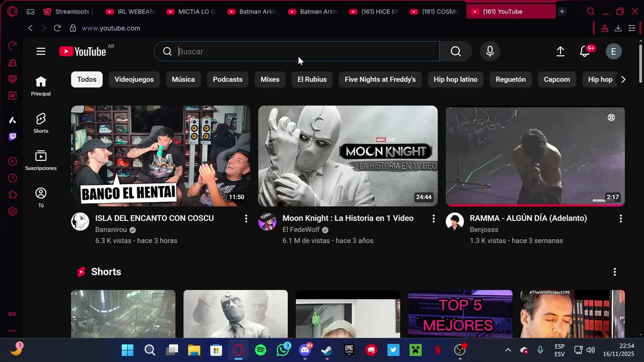Open Settings gear icon in Opera sidebar
Viewport: 644px width, 362px height.
pyautogui.click(x=13, y=212)
